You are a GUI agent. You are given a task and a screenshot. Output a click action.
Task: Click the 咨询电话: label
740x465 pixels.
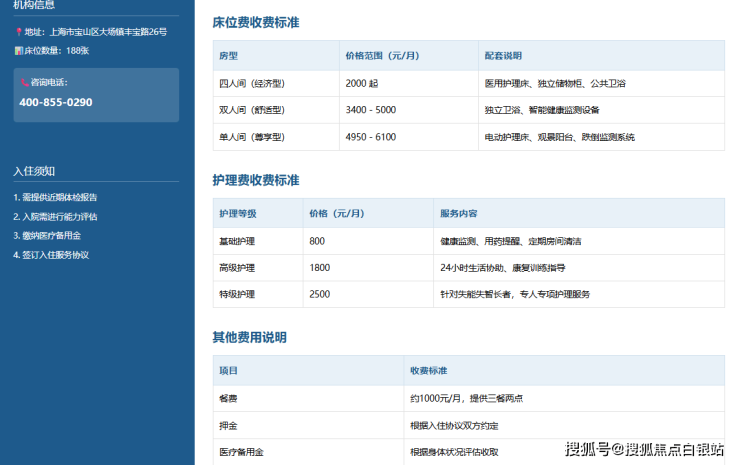pos(49,83)
